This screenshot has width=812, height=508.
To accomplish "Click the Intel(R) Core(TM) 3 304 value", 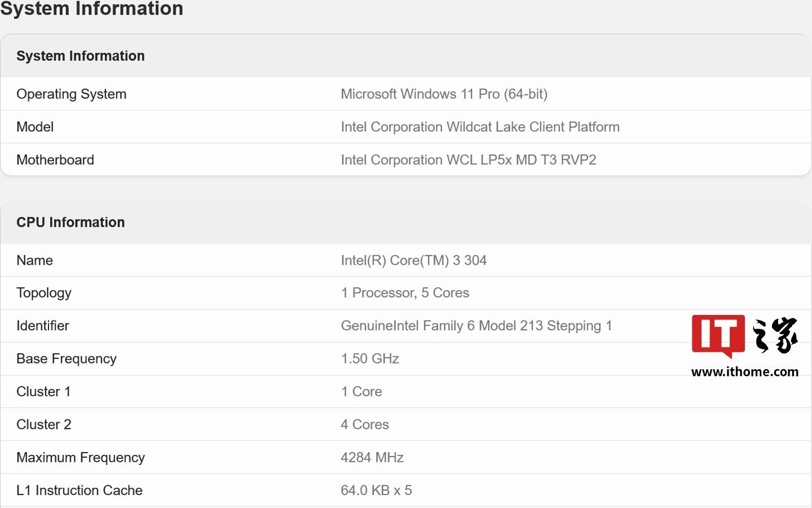I will click(413, 260).
